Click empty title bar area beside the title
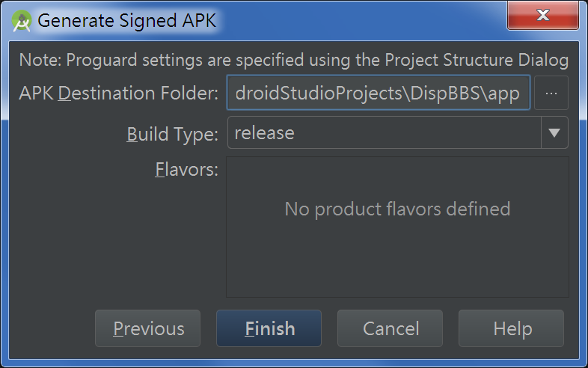 tap(359, 20)
